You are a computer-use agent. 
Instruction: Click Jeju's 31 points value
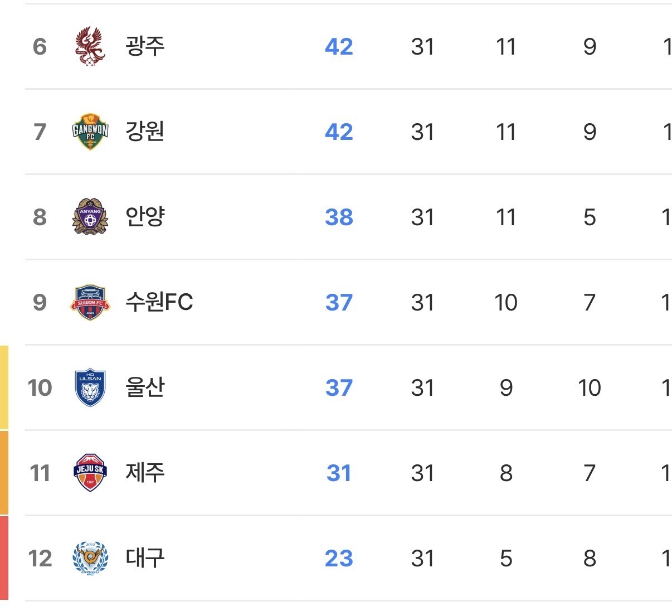click(x=339, y=473)
